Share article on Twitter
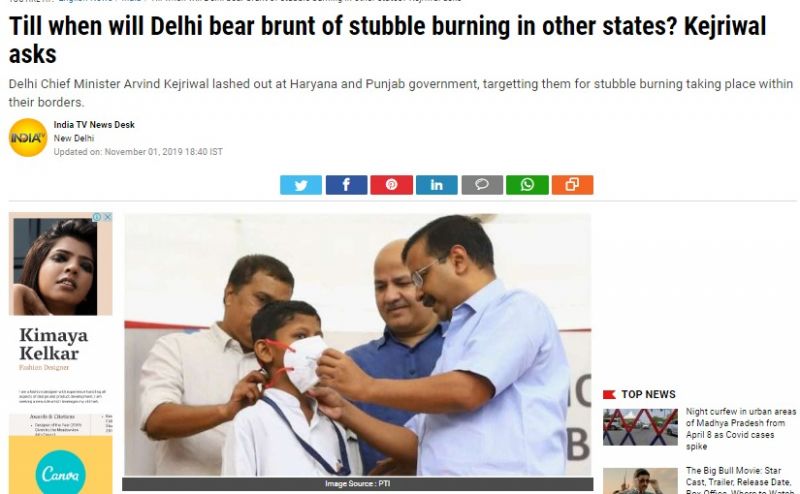 coord(301,185)
